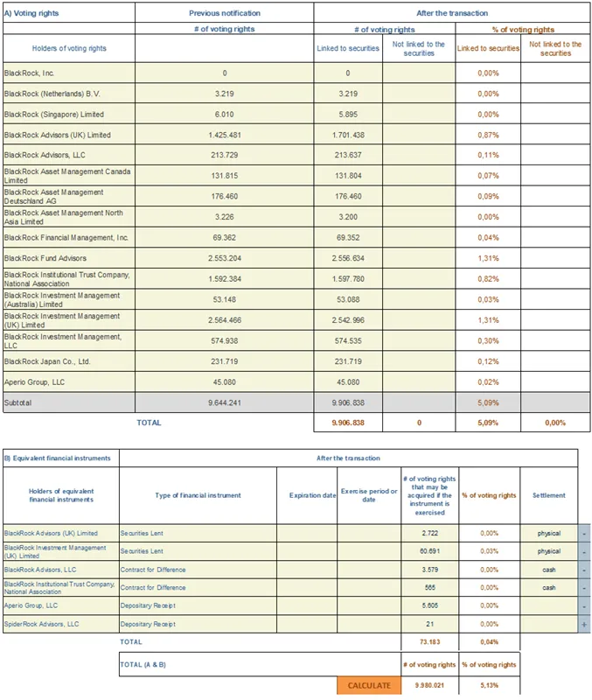
Task: Click the 1.701.438 linked to securities cell
Action: point(347,136)
